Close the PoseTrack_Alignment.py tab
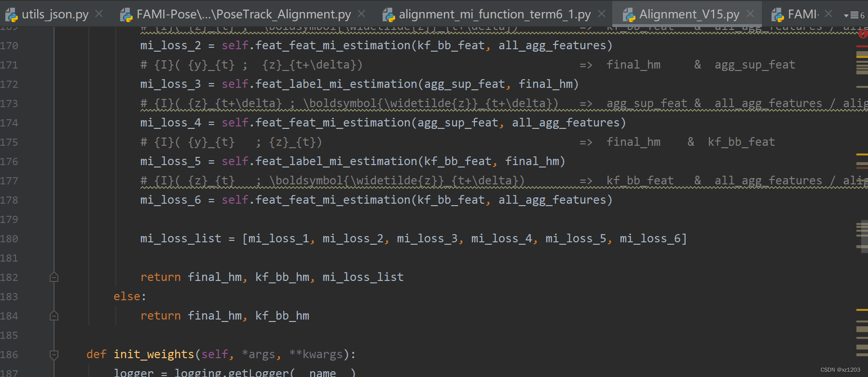Screen dimensions: 868x377 coord(361,14)
